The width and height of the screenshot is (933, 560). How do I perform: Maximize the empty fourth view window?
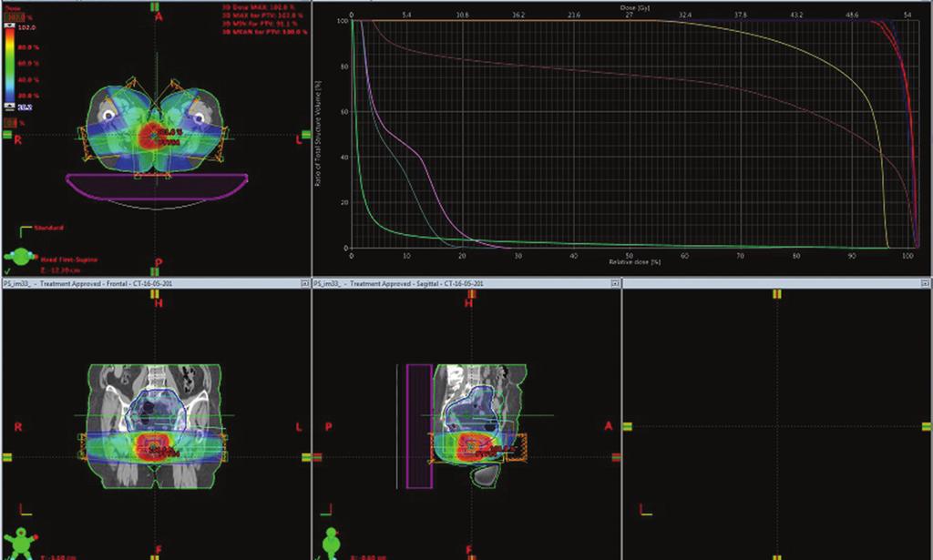tap(926, 284)
